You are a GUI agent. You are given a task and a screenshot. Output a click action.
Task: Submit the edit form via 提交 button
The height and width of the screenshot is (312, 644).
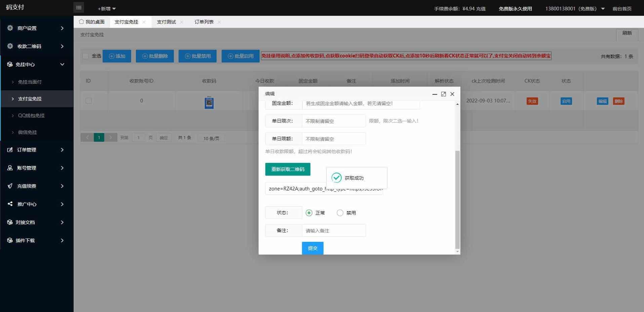coord(312,248)
